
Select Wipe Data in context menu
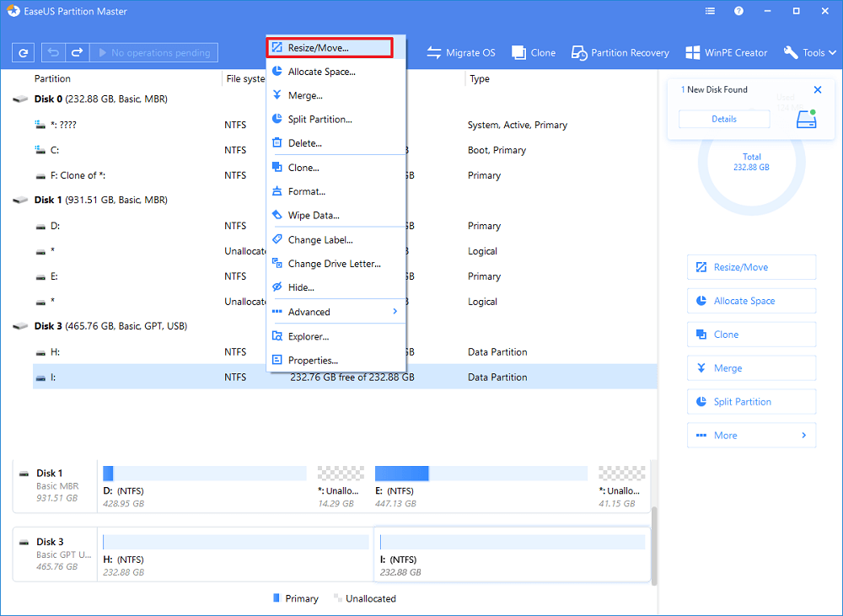tap(336, 215)
